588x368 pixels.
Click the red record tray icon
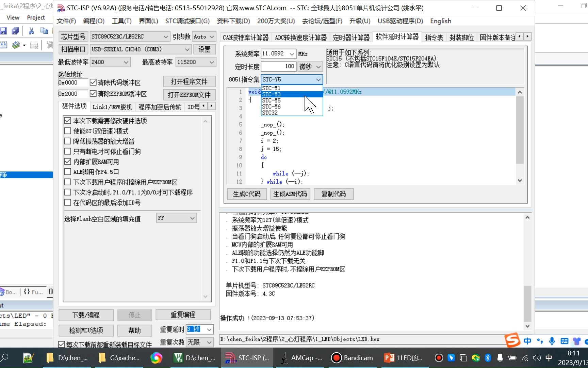[x=439, y=358]
